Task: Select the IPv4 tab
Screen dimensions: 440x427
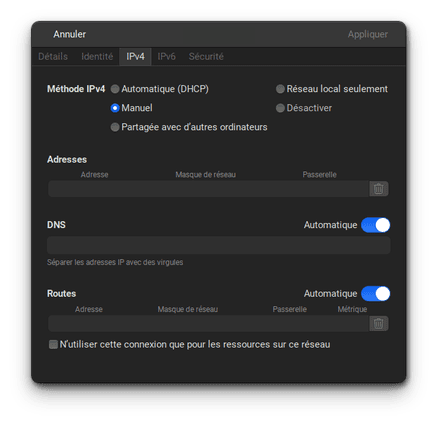Action: pos(135,57)
